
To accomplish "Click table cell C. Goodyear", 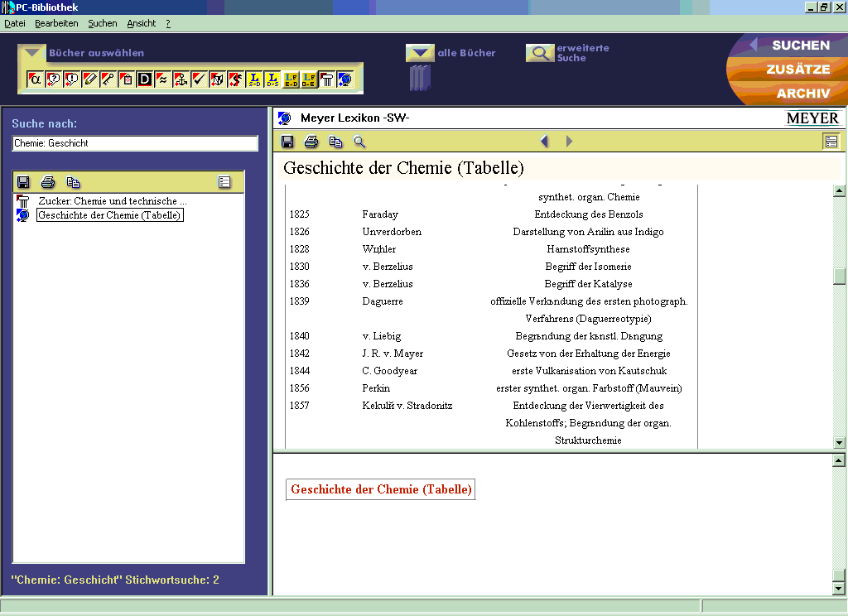I will (390, 370).
